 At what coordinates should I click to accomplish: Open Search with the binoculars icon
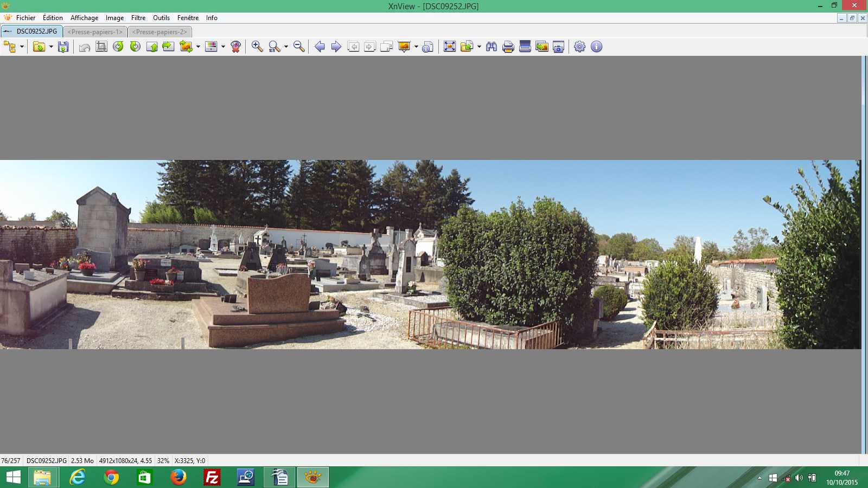click(x=492, y=47)
